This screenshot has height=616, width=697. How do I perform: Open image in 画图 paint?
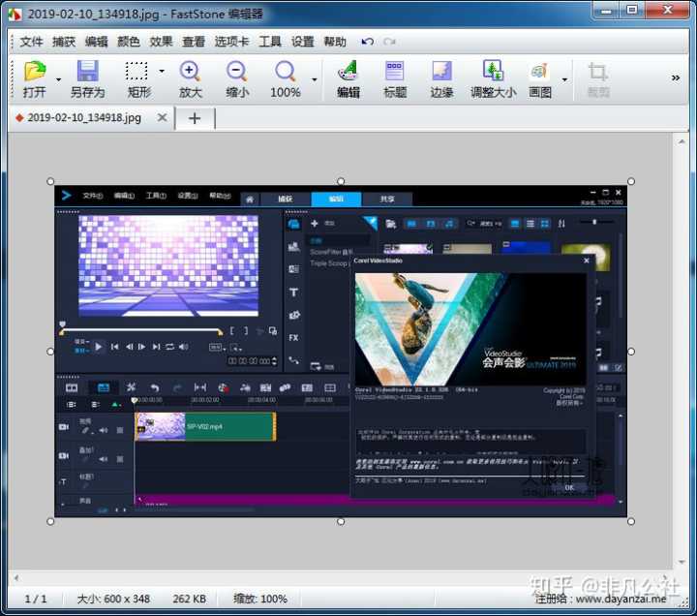[x=539, y=71]
